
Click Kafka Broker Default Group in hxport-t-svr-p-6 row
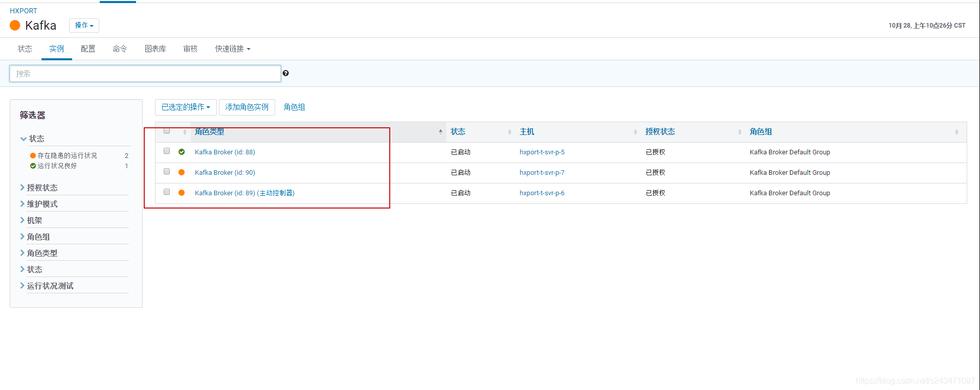coord(790,193)
